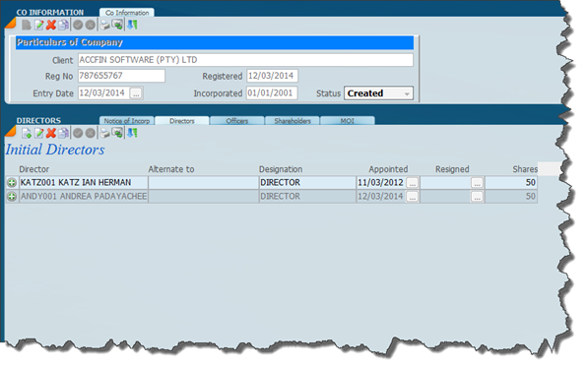Viewport: 588px width, 368px height.
Task: Click grey checkmark save icon in Co Information toolbar
Action: tap(78, 26)
